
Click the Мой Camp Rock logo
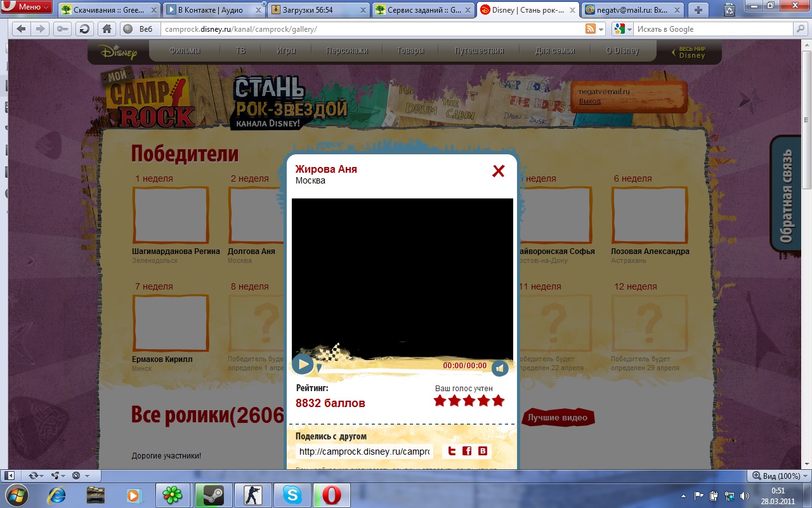point(150,97)
